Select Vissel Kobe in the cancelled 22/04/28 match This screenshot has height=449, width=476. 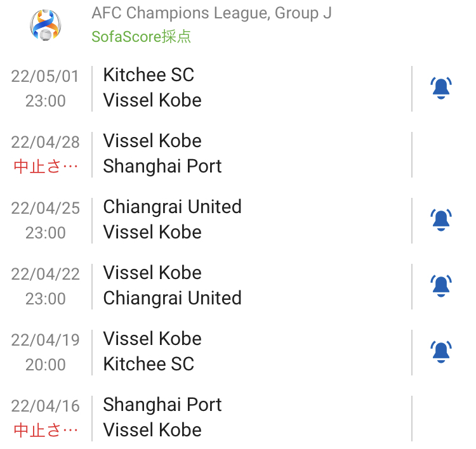(152, 141)
